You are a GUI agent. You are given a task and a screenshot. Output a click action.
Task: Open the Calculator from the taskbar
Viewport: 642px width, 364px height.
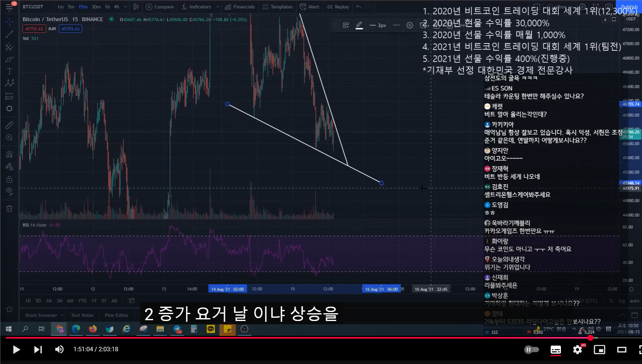coord(194,329)
